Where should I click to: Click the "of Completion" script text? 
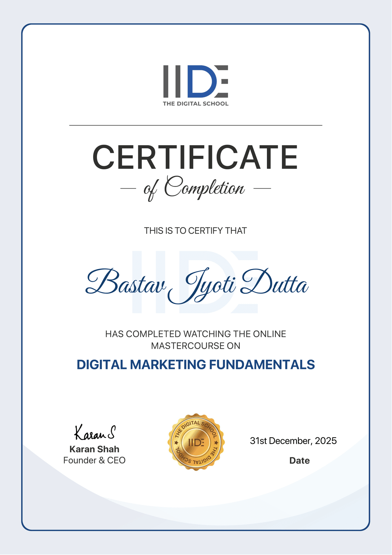(194, 188)
